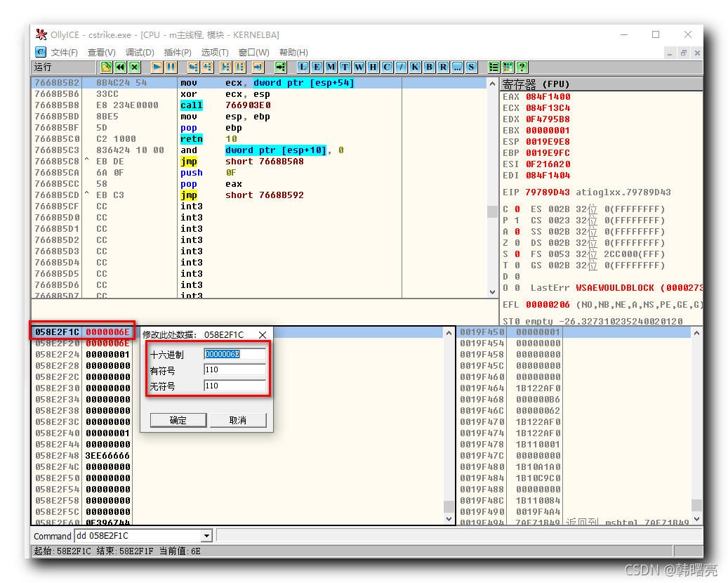Viewport: 728px width, 583px height.
Task: Open the Log window with L button
Action: [x=303, y=67]
